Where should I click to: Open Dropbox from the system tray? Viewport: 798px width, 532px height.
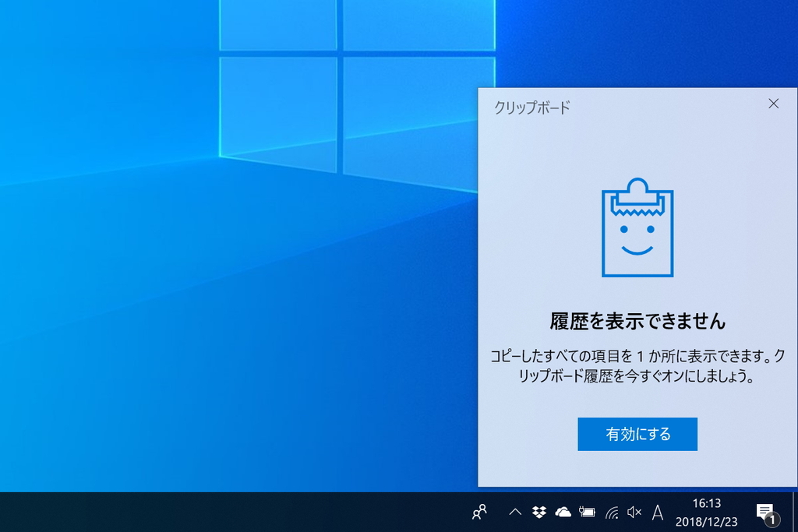[x=537, y=513]
